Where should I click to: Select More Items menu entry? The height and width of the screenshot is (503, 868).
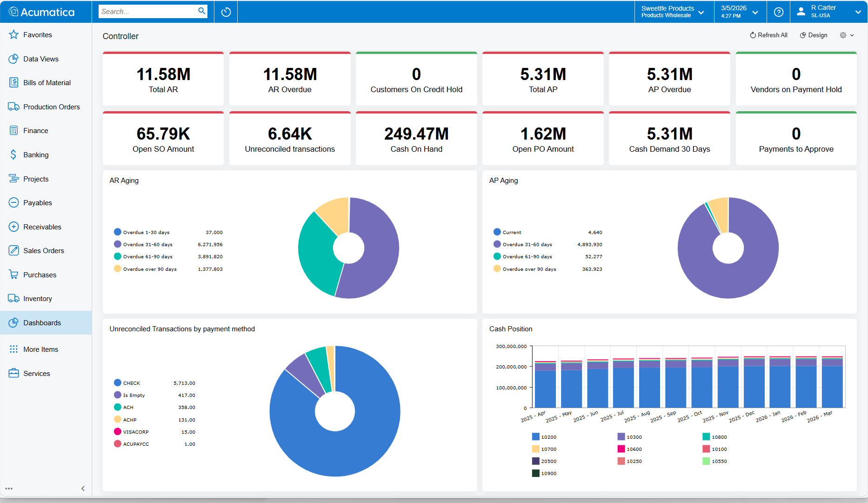(46, 349)
